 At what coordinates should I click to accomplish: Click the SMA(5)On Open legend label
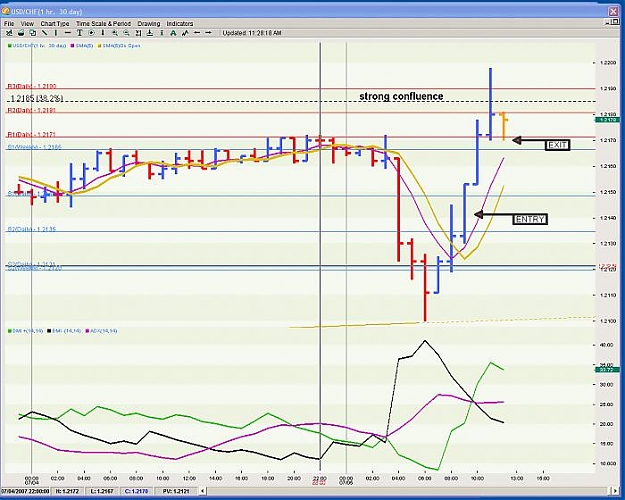[x=122, y=46]
